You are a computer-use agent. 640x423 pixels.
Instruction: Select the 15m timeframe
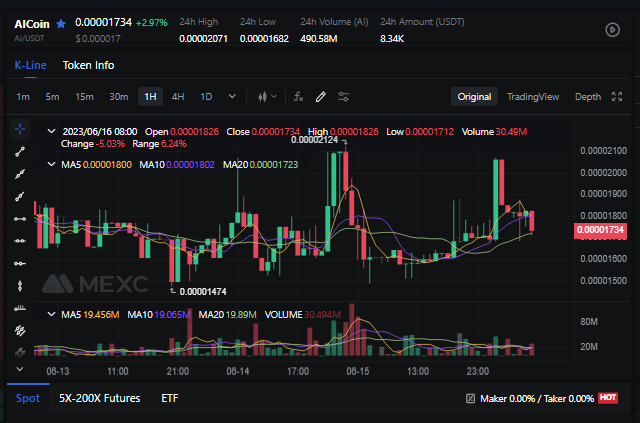click(x=84, y=97)
